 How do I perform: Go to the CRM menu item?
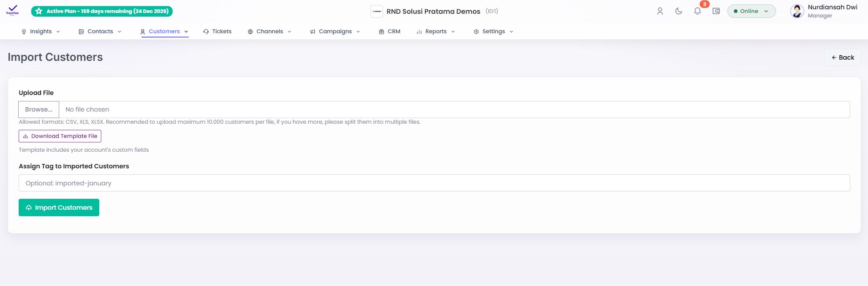tap(389, 31)
